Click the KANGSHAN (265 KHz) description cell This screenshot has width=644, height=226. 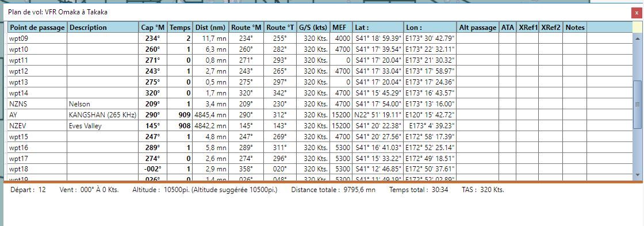(x=103, y=114)
